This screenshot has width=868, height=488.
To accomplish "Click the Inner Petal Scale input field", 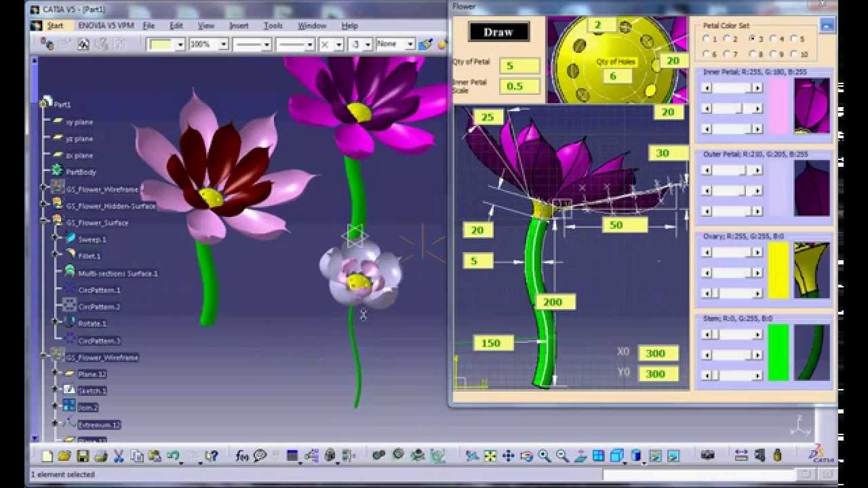I will (519, 86).
